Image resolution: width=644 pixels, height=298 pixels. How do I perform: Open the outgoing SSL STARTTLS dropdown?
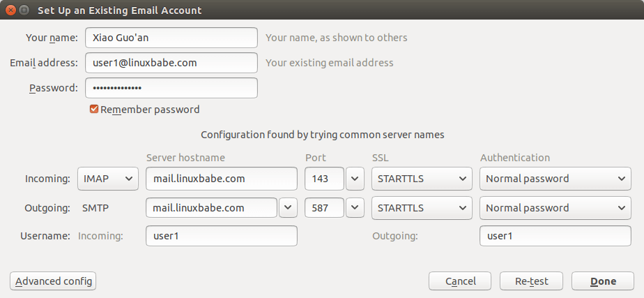(x=422, y=208)
